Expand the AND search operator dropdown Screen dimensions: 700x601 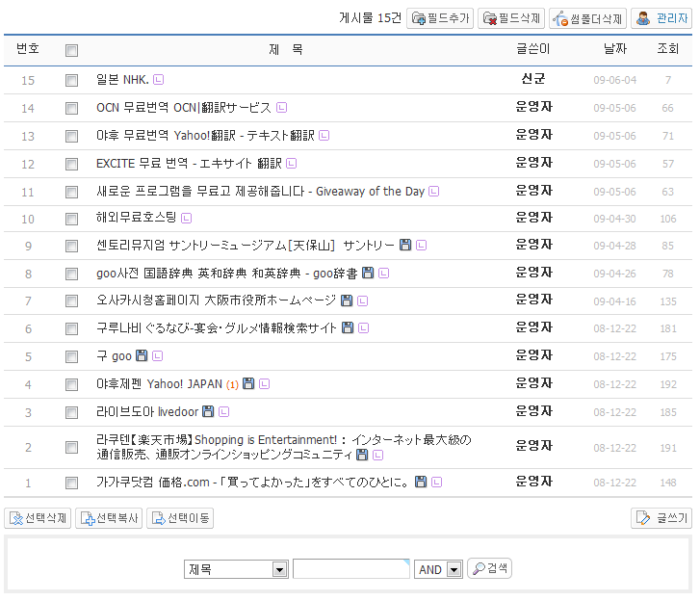point(439,569)
